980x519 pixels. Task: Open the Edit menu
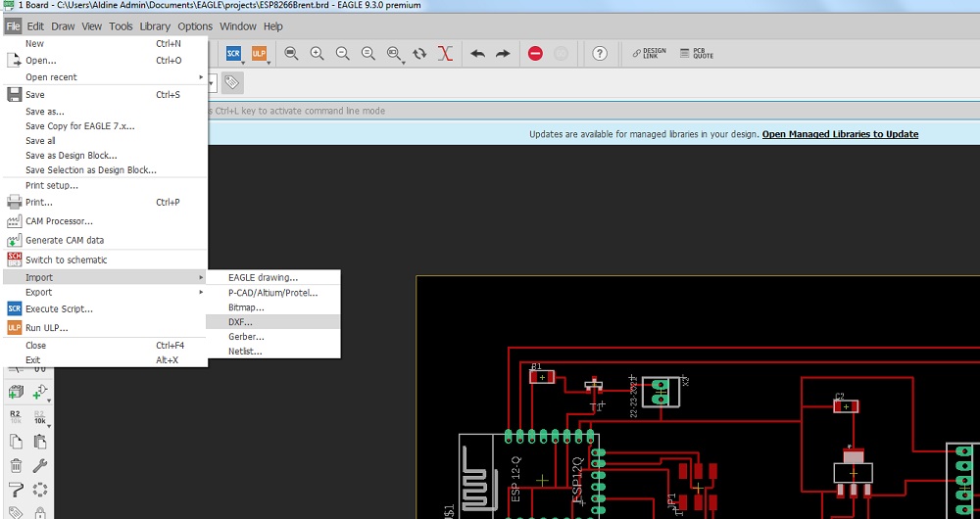click(x=35, y=26)
